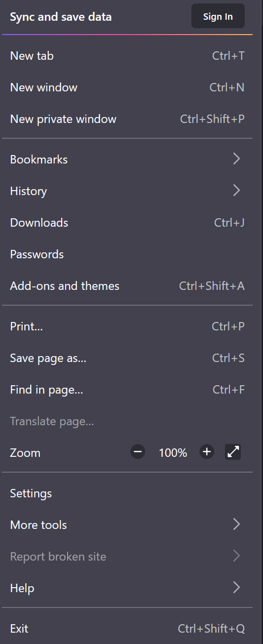263x644 pixels.
Task: Open Add-ons and themes
Action: point(127,286)
